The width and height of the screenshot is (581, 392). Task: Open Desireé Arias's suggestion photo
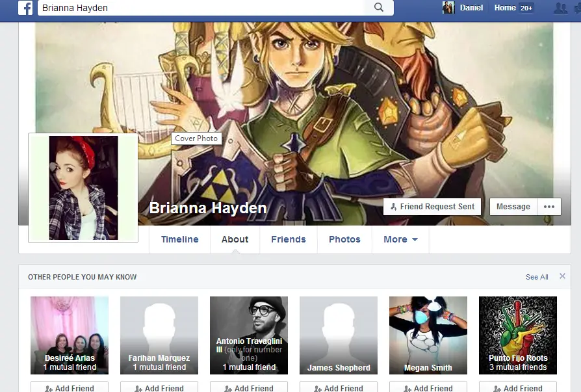(70, 335)
